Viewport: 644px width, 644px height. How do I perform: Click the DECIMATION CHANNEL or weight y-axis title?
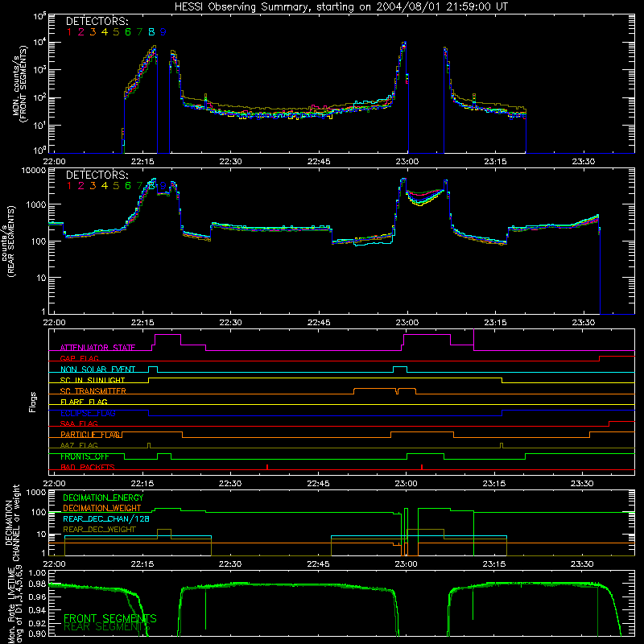(x=13, y=522)
